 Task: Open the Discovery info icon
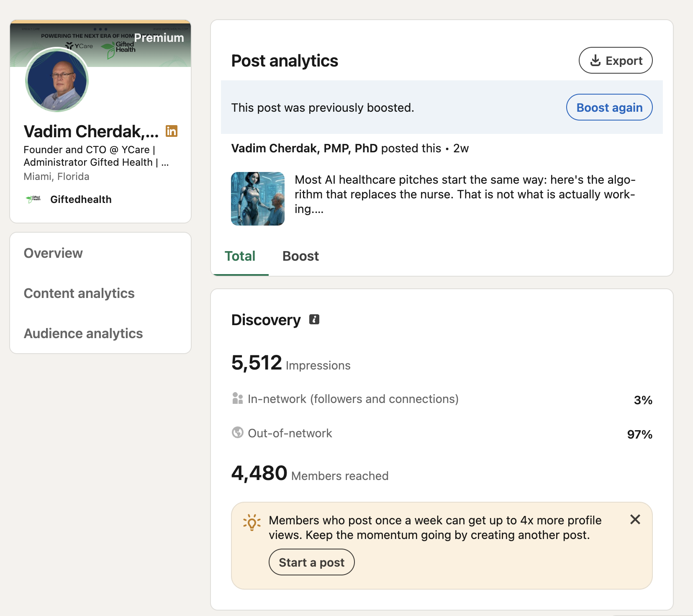tap(314, 319)
